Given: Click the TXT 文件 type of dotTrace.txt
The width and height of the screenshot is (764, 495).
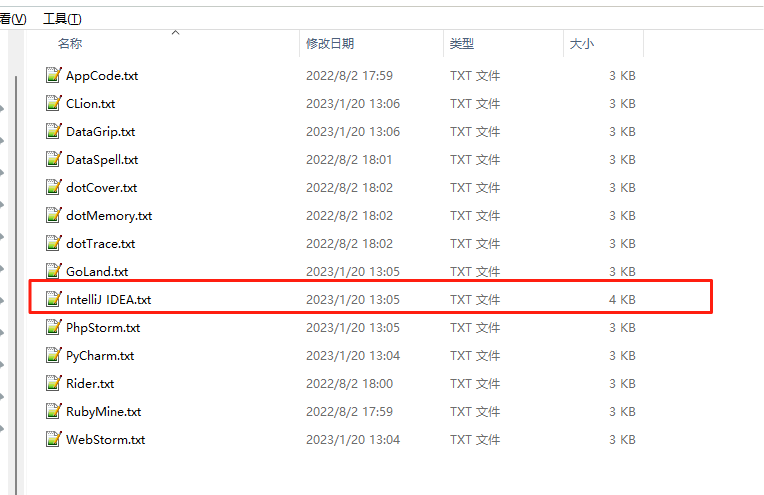Looking at the screenshot, I should (x=475, y=244).
